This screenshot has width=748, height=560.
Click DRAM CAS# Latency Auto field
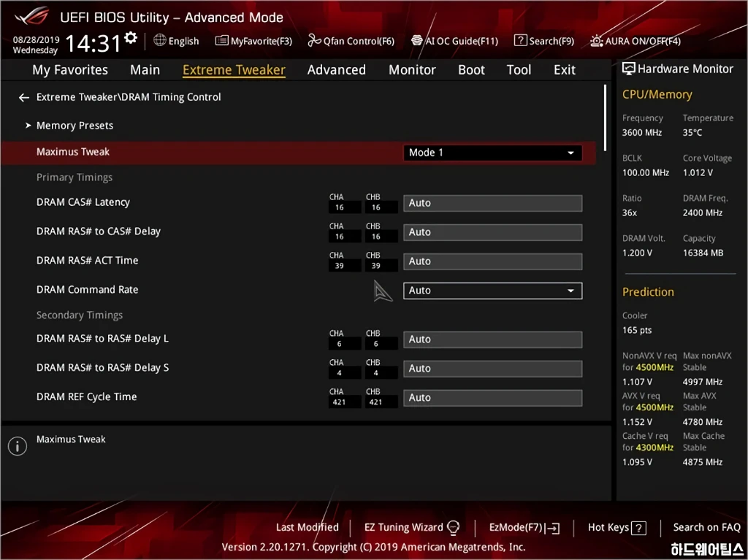tap(492, 203)
